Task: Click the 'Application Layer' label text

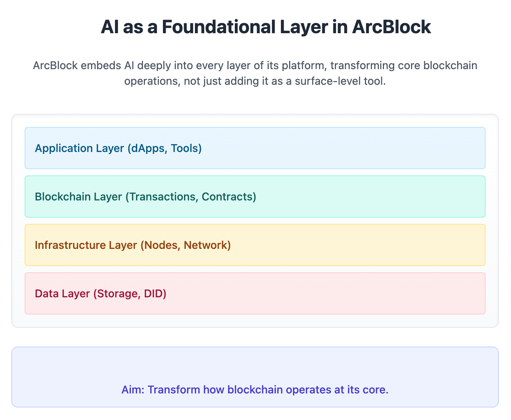Action: 79,148
